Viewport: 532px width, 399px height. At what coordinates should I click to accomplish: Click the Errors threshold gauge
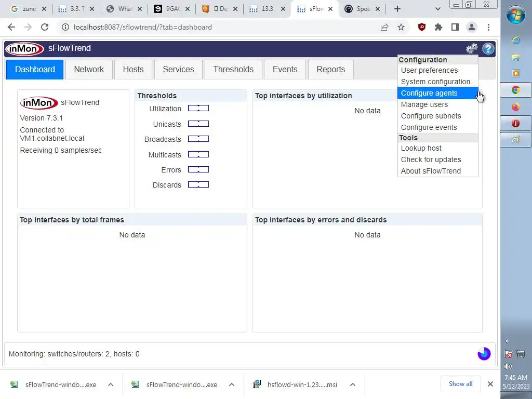[x=198, y=169]
